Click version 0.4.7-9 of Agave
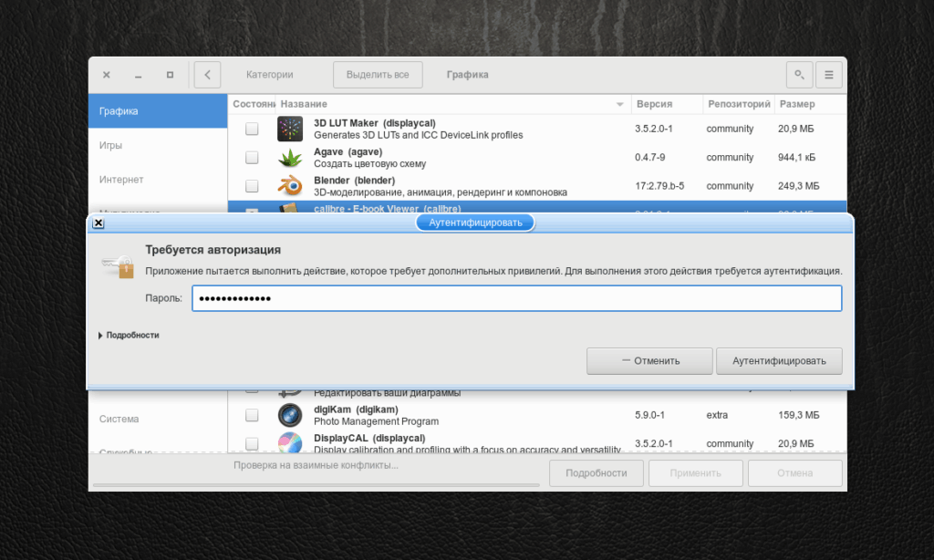 coord(649,157)
